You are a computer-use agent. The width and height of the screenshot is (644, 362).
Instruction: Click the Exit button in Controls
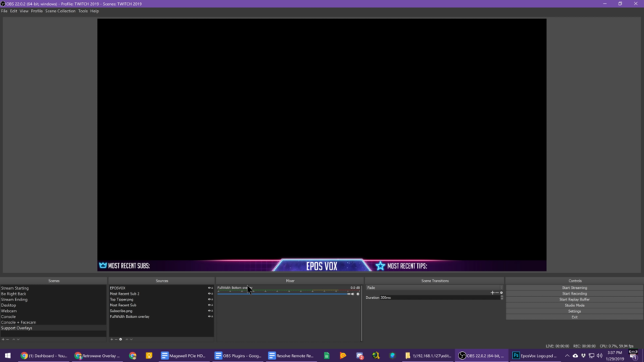click(x=574, y=317)
